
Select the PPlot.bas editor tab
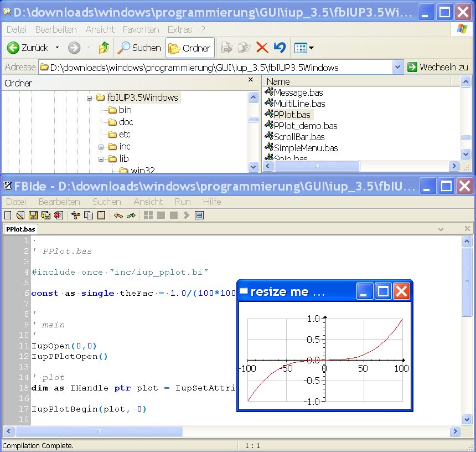[20, 229]
